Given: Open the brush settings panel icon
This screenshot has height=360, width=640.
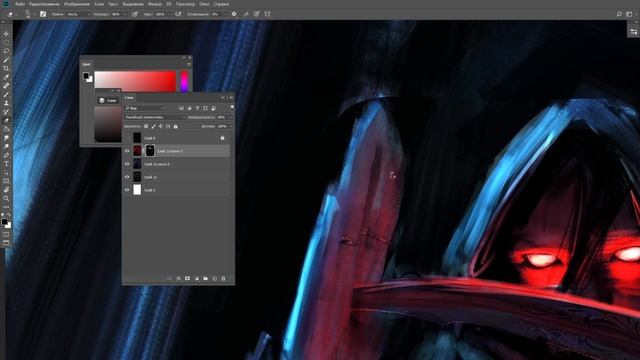Looking at the screenshot, I should [43, 14].
